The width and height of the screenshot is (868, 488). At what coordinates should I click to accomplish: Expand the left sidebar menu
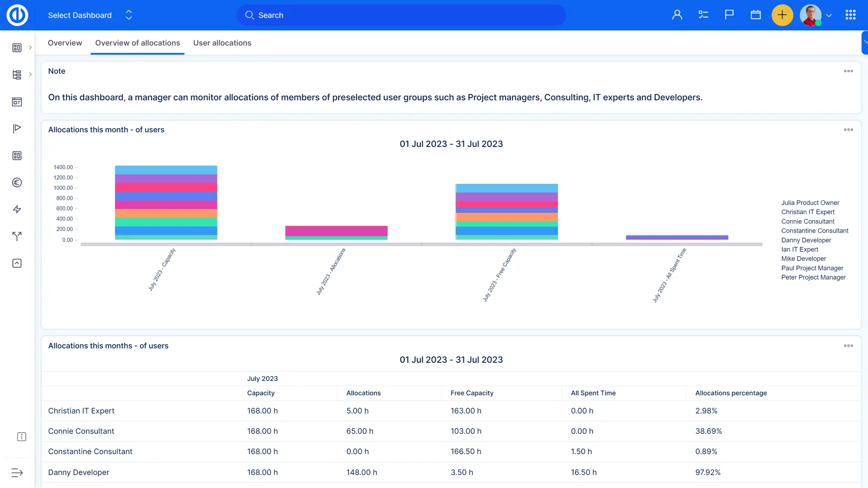tap(17, 473)
